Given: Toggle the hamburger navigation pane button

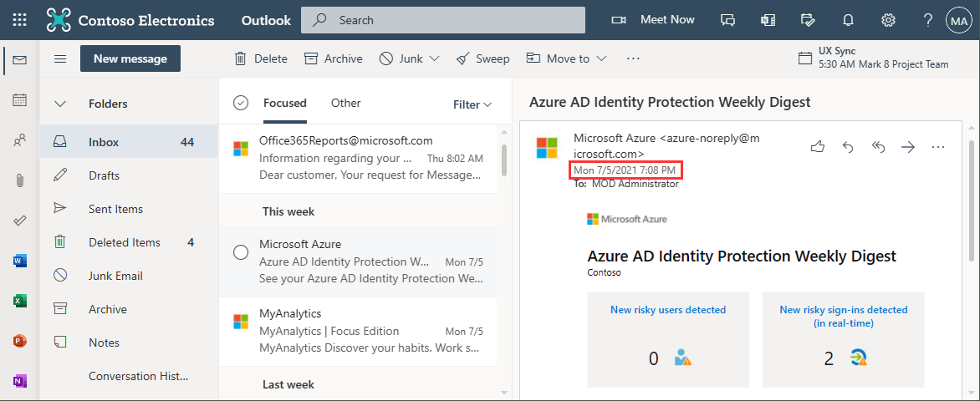Looking at the screenshot, I should point(60,58).
